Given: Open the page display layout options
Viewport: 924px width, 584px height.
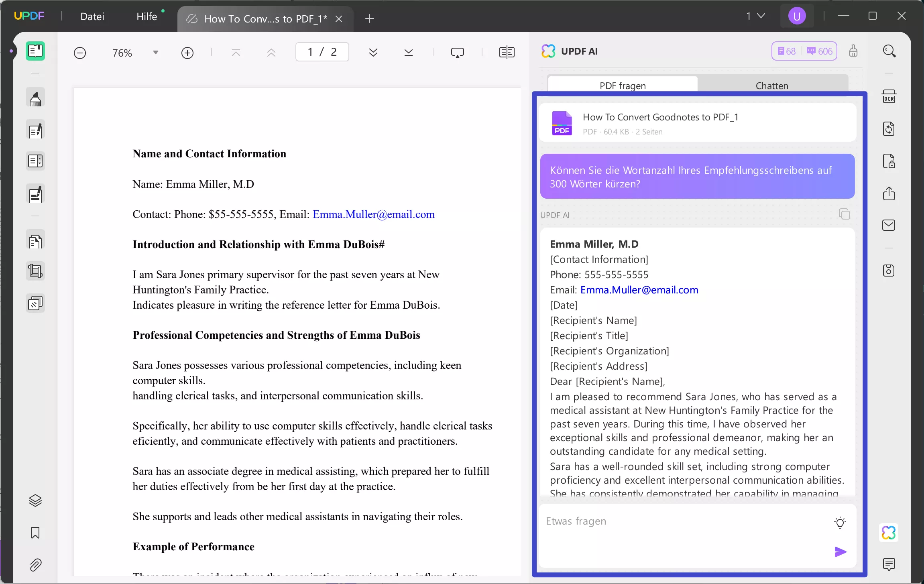Looking at the screenshot, I should tap(507, 53).
